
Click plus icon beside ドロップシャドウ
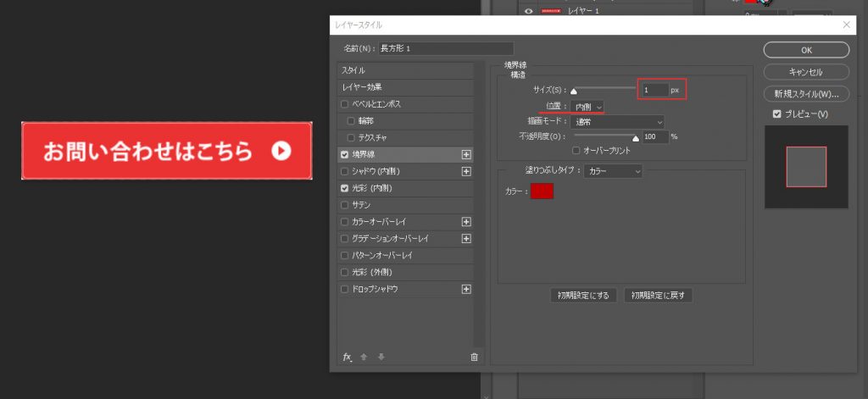click(465, 289)
